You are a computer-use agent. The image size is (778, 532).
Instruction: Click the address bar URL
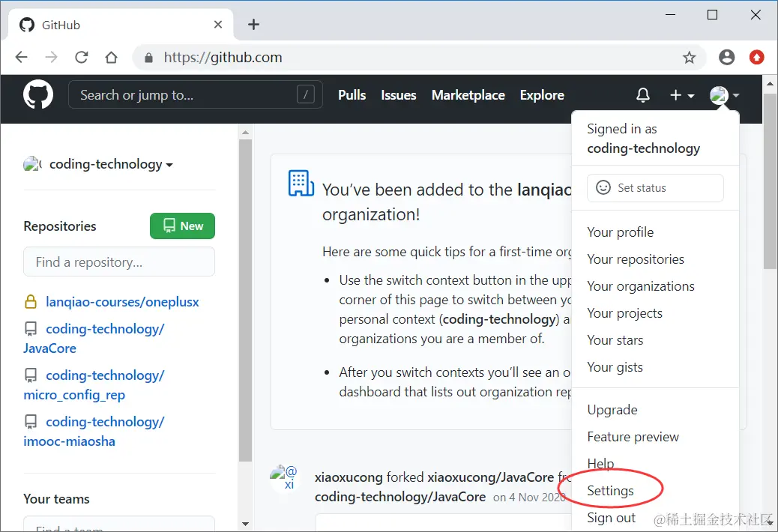coord(223,58)
